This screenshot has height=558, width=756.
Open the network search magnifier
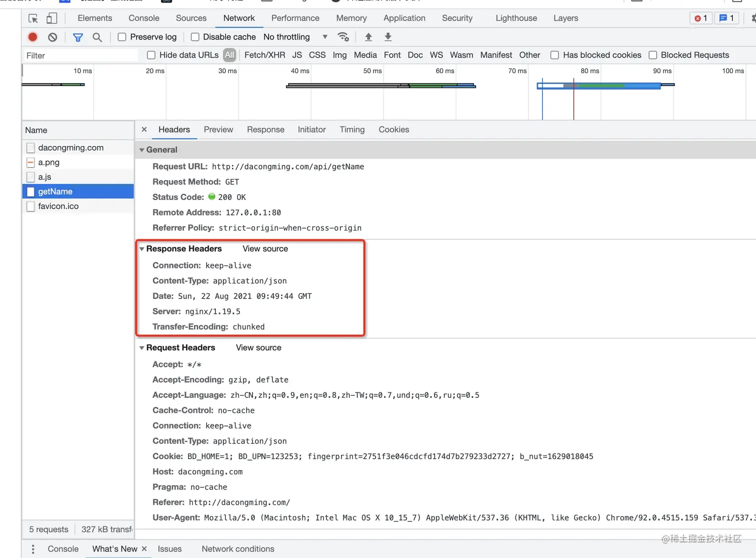[97, 37]
